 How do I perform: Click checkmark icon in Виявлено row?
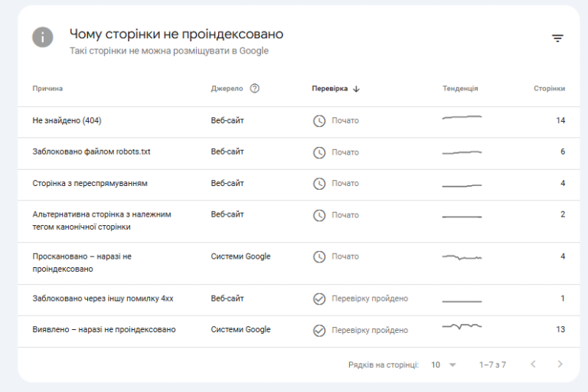pos(319,330)
